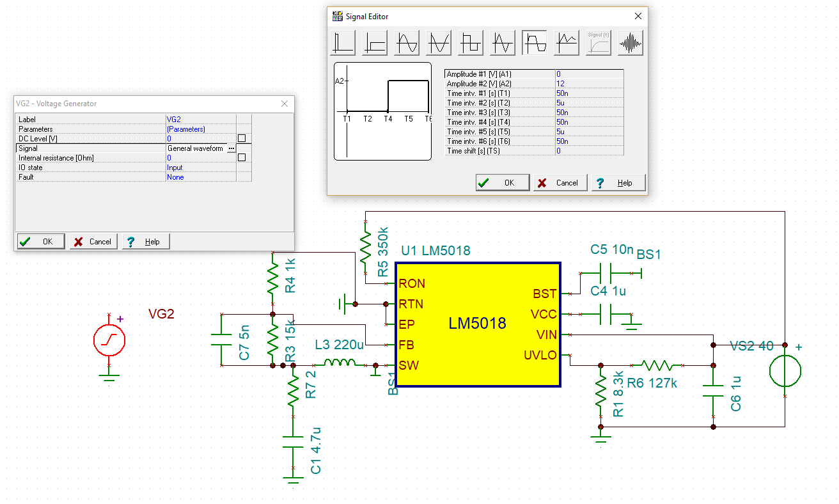Confirm the Voltage Generator dialog with OK
Image resolution: width=839 pixels, height=504 pixels.
(x=41, y=241)
